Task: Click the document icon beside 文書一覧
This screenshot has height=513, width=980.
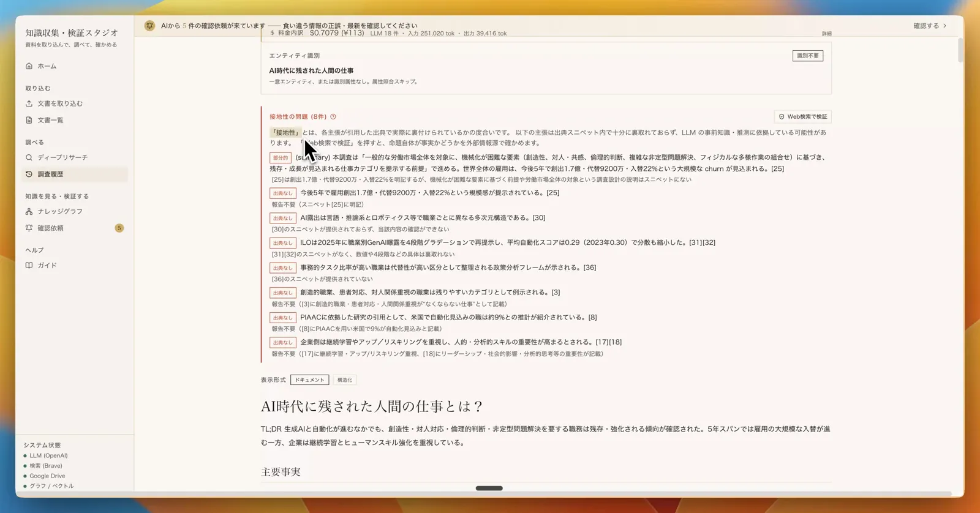Action: click(x=29, y=120)
